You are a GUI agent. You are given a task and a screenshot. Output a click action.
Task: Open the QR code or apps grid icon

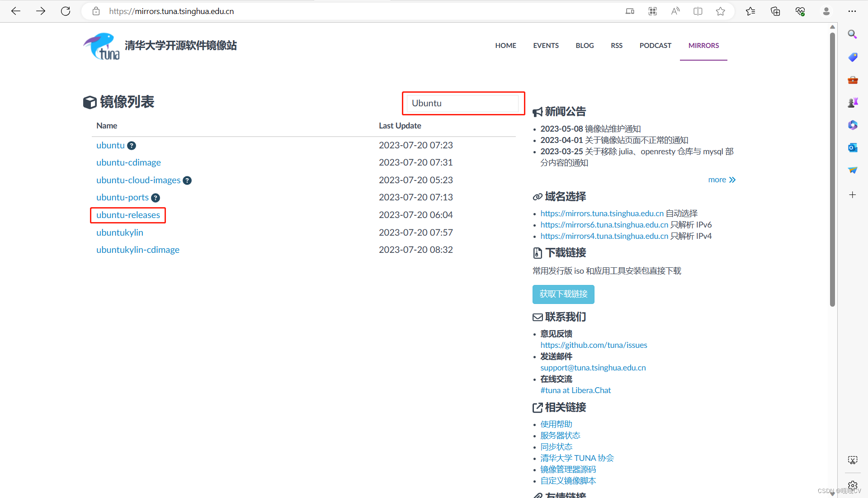[x=652, y=11]
